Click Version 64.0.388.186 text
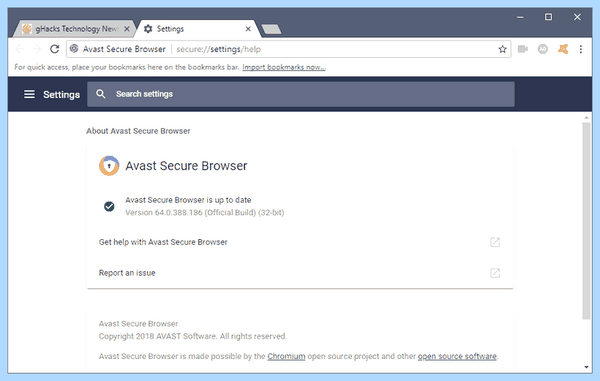600x381 pixels. coord(204,213)
